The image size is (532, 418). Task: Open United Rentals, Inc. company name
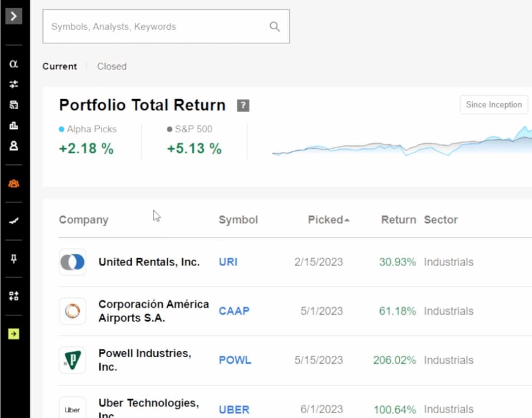pos(149,262)
